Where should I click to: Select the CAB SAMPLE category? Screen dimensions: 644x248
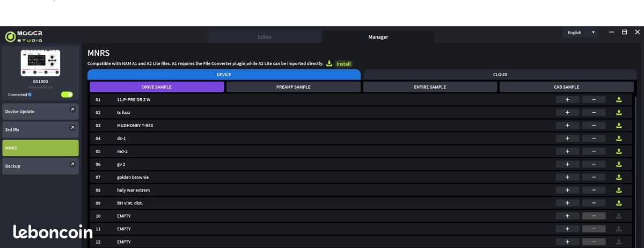pos(567,87)
